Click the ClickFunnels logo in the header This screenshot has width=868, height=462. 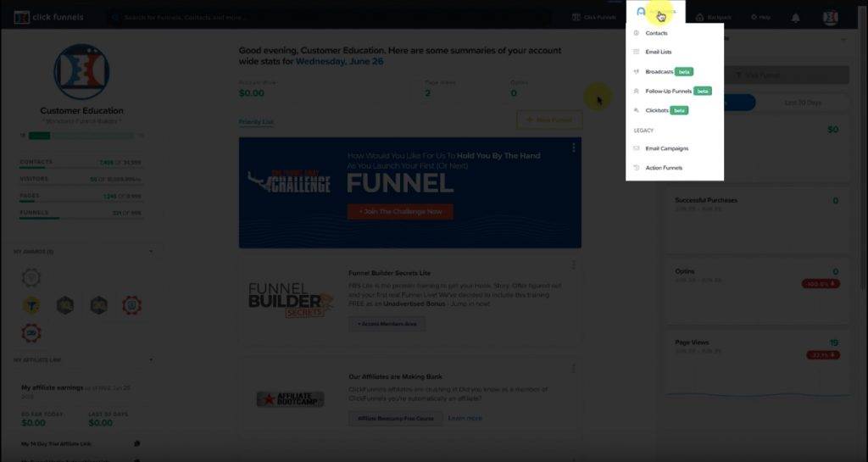pyautogui.click(x=48, y=17)
